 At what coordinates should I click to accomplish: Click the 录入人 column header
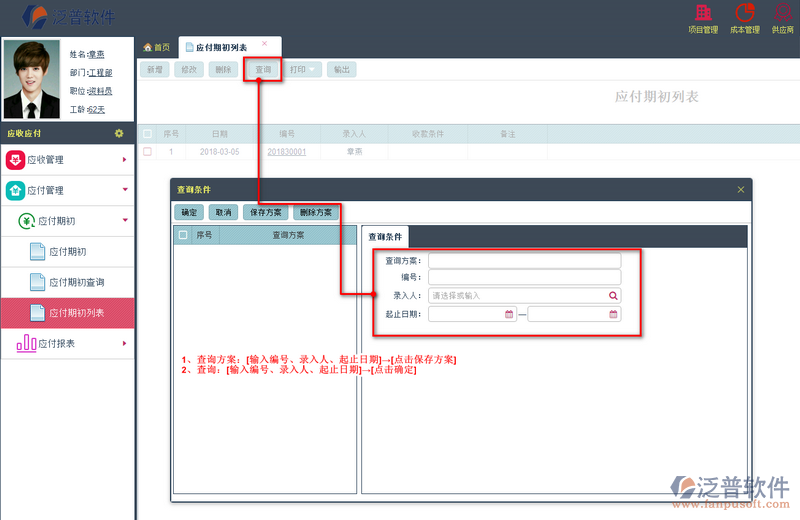(x=354, y=134)
